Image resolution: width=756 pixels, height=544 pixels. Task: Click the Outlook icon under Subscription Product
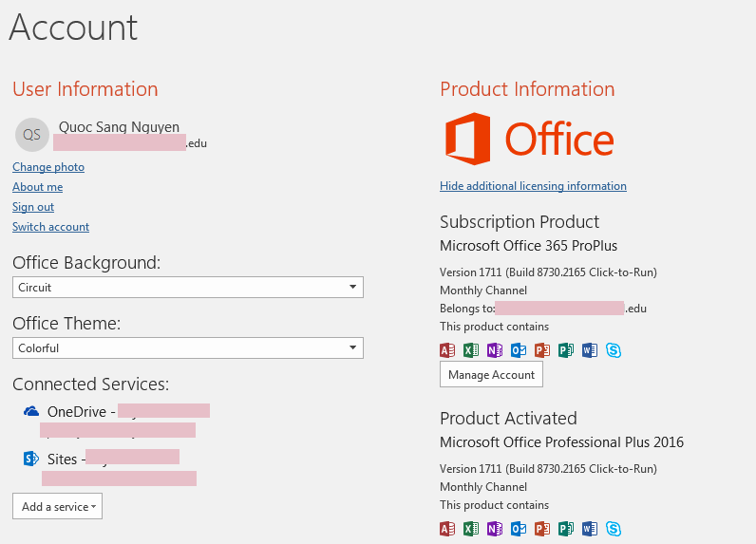[519, 350]
